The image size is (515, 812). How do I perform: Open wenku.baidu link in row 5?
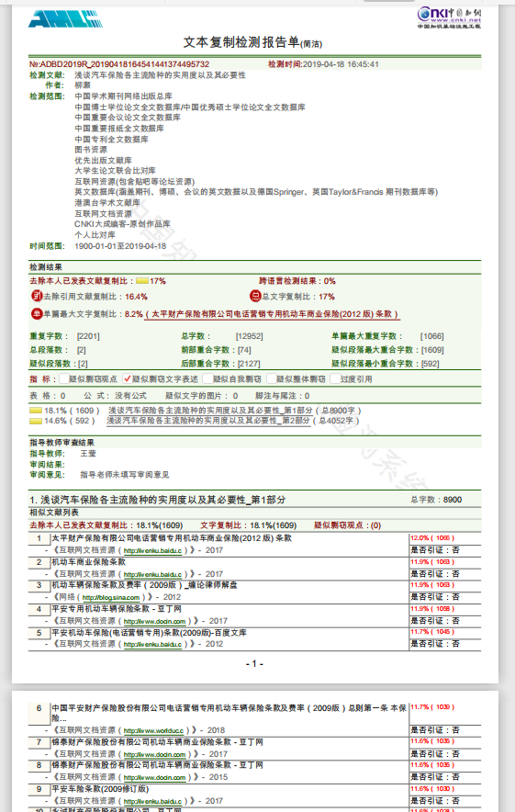click(152, 644)
